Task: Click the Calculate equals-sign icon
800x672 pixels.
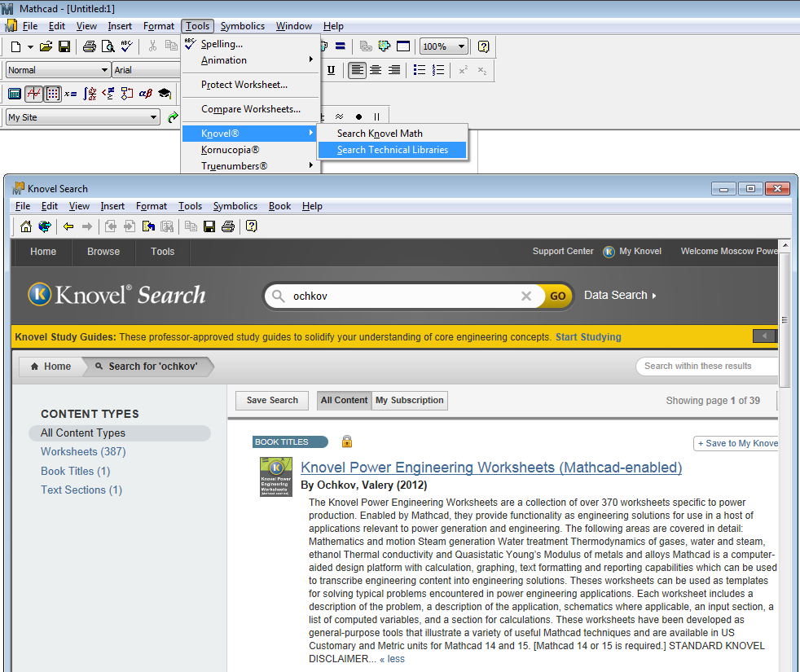Action: tap(341, 46)
